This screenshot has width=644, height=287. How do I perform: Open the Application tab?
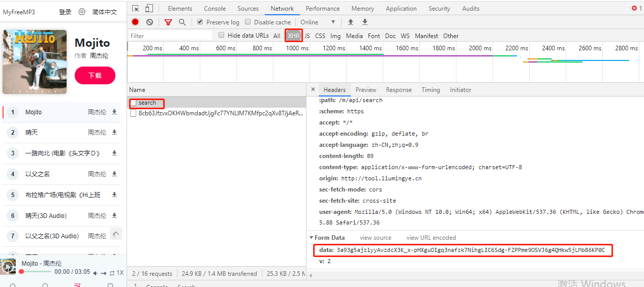tap(401, 9)
